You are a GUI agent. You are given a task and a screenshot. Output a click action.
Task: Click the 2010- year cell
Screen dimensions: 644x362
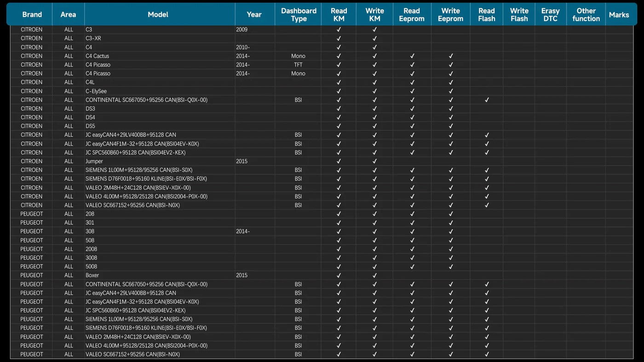pyautogui.click(x=255, y=47)
